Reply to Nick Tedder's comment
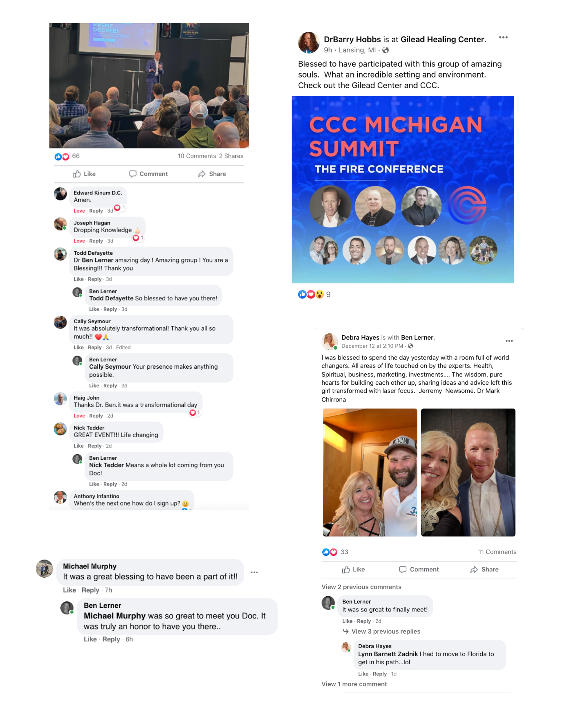 95,446
